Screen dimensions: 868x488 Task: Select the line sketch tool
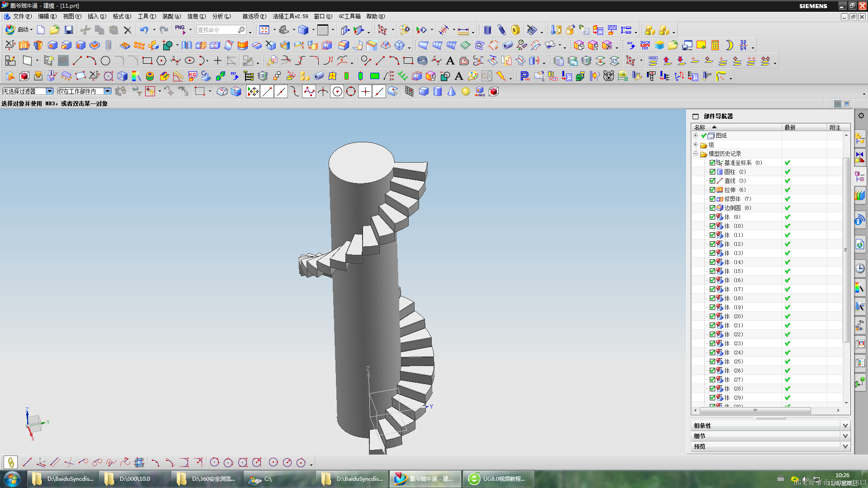[x=77, y=61]
